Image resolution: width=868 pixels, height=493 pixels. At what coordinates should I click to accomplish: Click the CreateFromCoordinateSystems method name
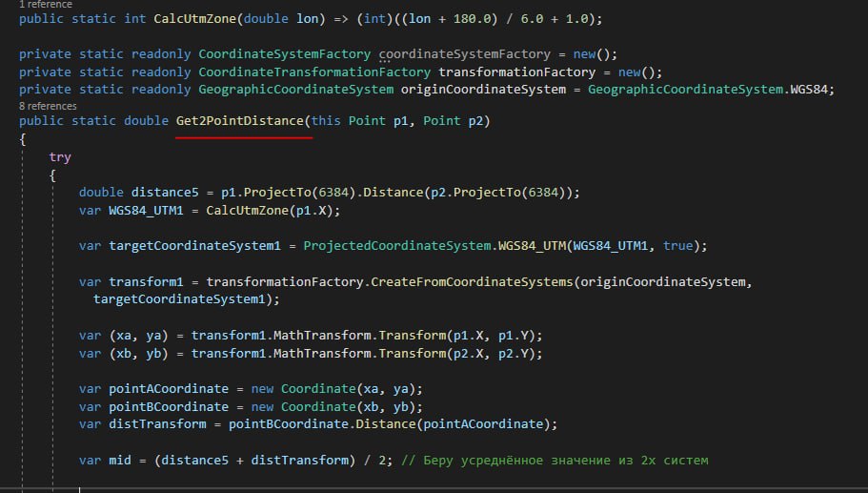(472, 282)
